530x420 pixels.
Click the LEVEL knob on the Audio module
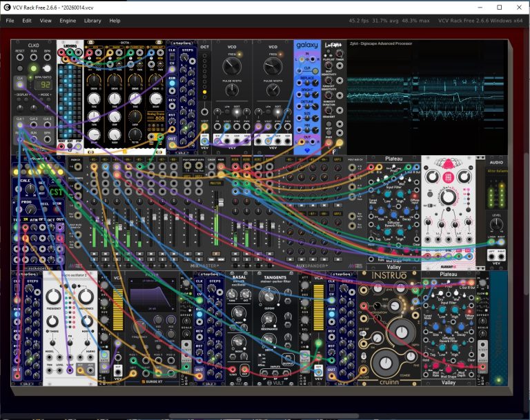click(x=496, y=224)
